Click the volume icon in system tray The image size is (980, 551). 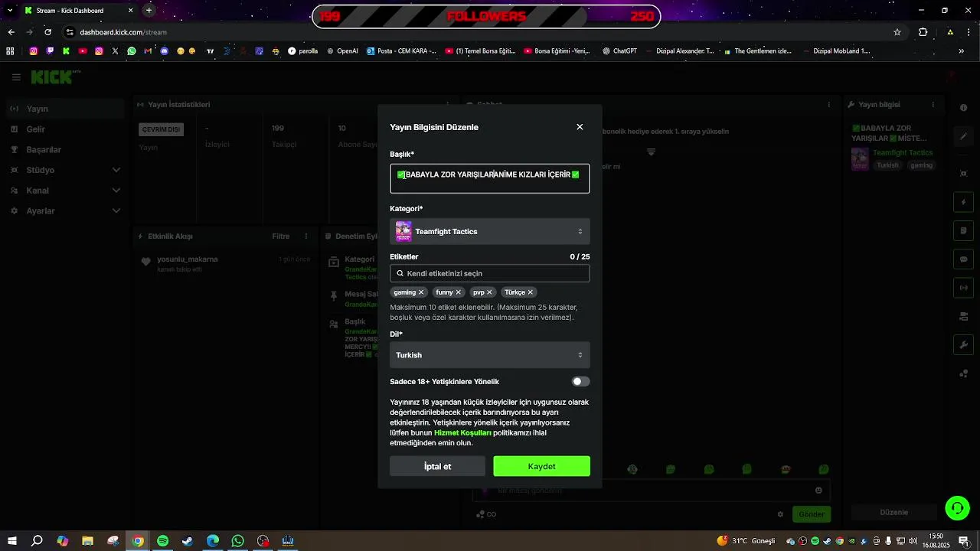[913, 541]
